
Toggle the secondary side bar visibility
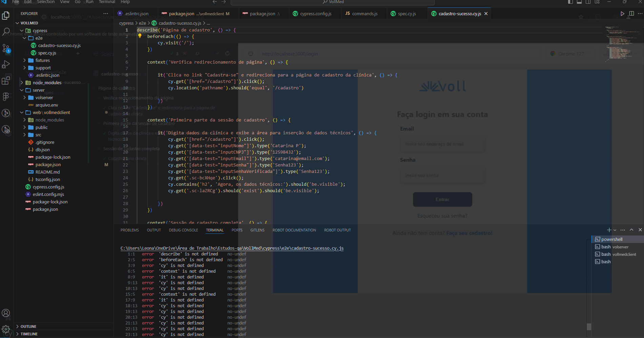tap(588, 2)
